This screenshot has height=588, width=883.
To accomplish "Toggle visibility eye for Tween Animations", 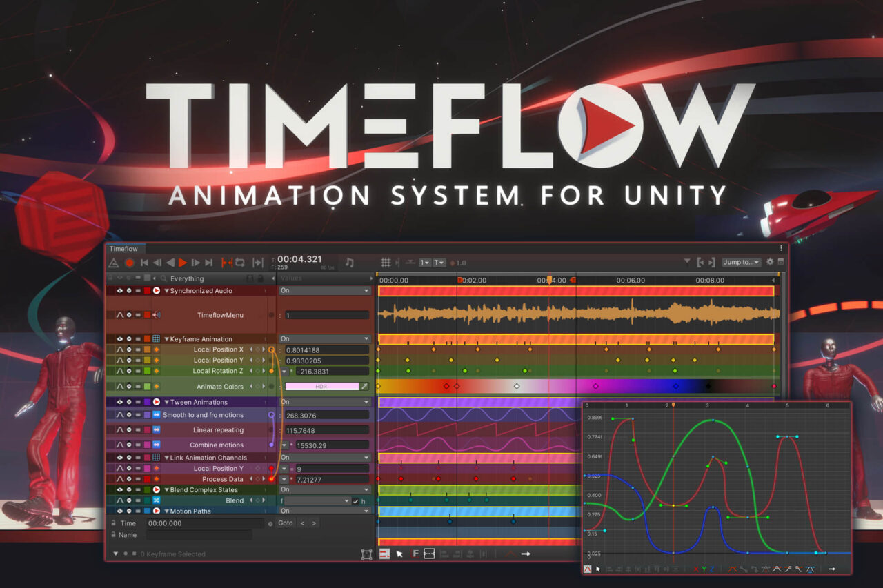I will pyautogui.click(x=119, y=402).
